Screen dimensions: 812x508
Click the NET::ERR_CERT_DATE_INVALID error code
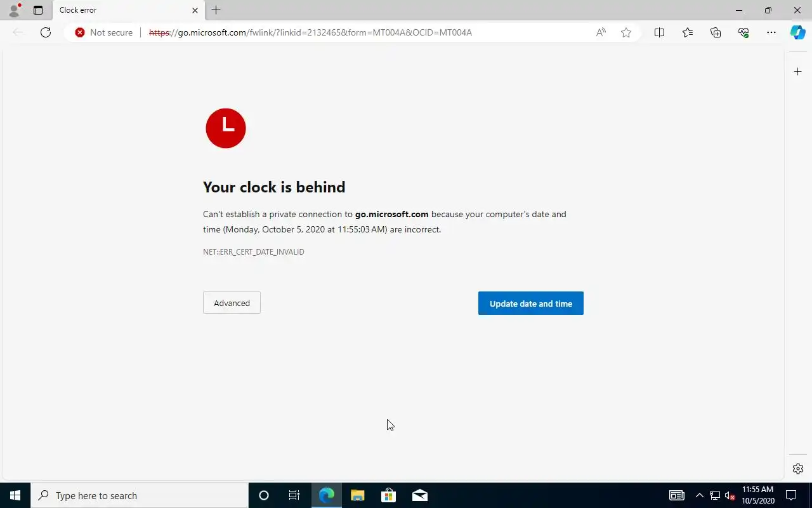point(254,252)
